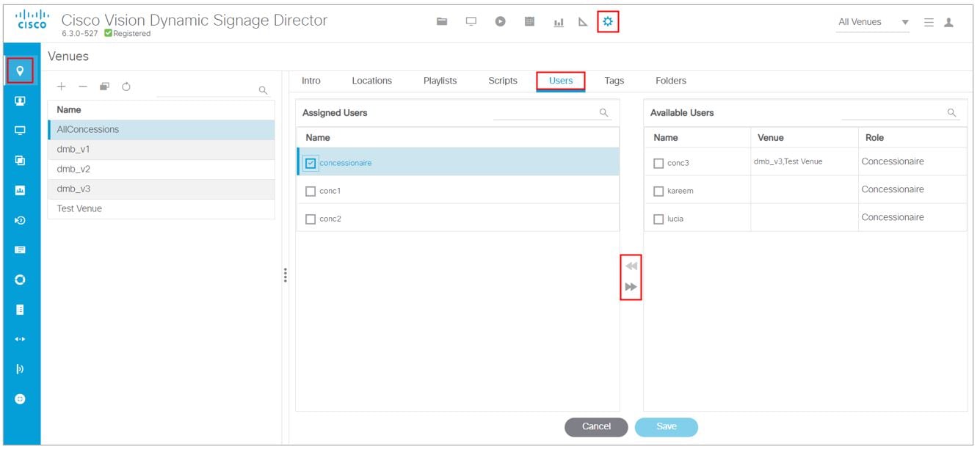Switch to the Tags tab

[614, 81]
